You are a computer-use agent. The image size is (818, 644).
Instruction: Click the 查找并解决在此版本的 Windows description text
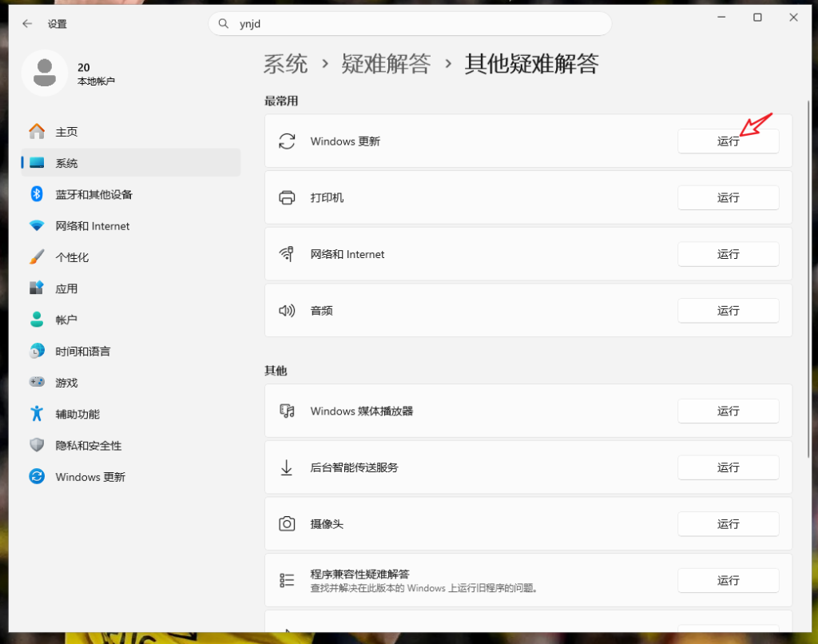pos(423,588)
